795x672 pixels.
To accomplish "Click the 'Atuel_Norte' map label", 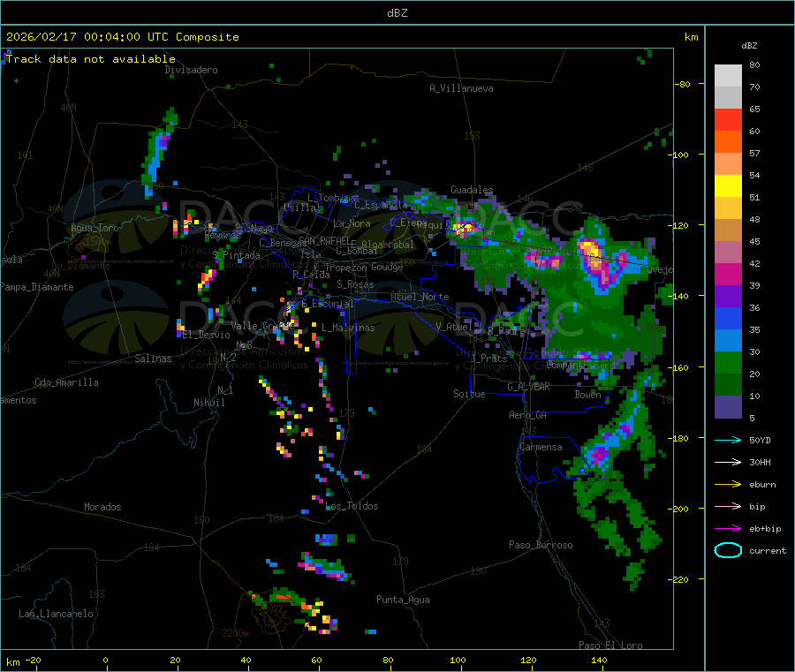I will tap(420, 297).
